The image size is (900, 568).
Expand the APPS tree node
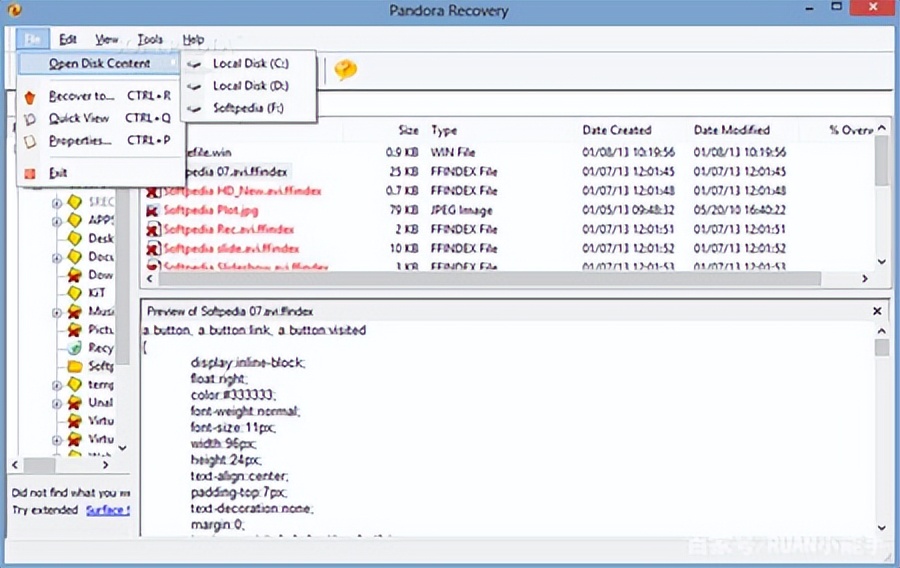57,221
